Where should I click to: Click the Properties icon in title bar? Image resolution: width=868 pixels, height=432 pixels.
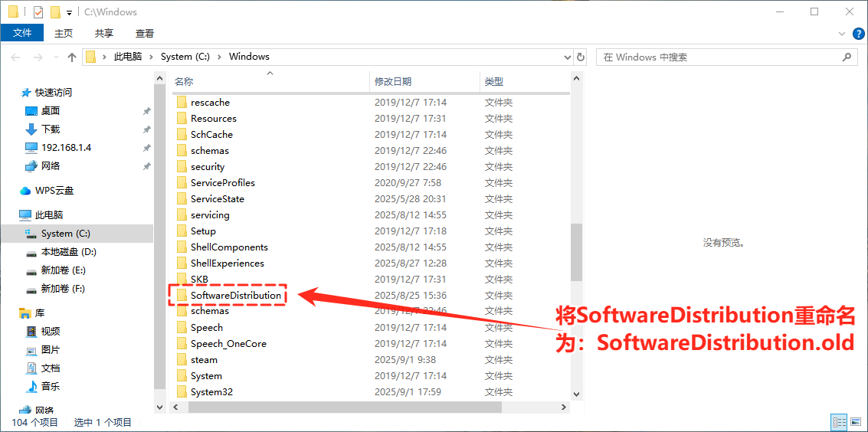38,12
